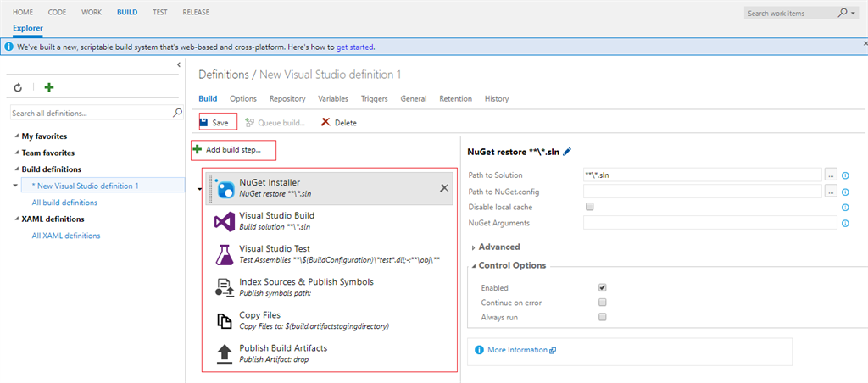Click the green plus new definition icon

pyautogui.click(x=49, y=87)
